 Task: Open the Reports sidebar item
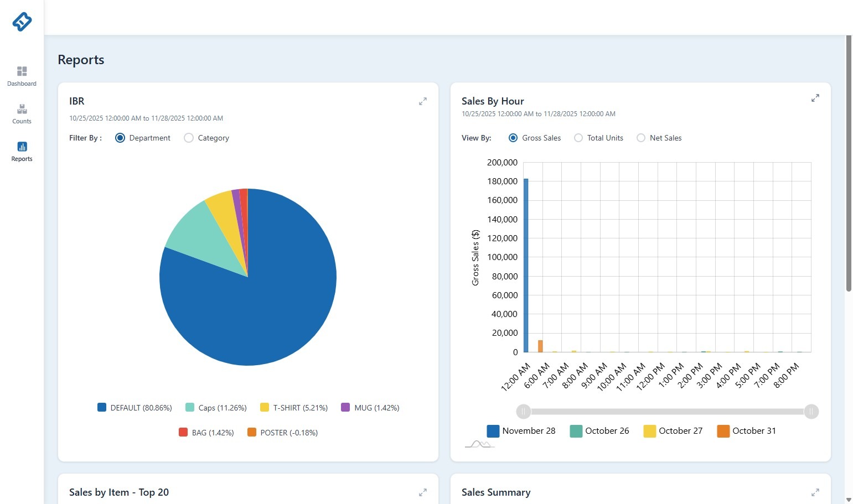(x=22, y=152)
